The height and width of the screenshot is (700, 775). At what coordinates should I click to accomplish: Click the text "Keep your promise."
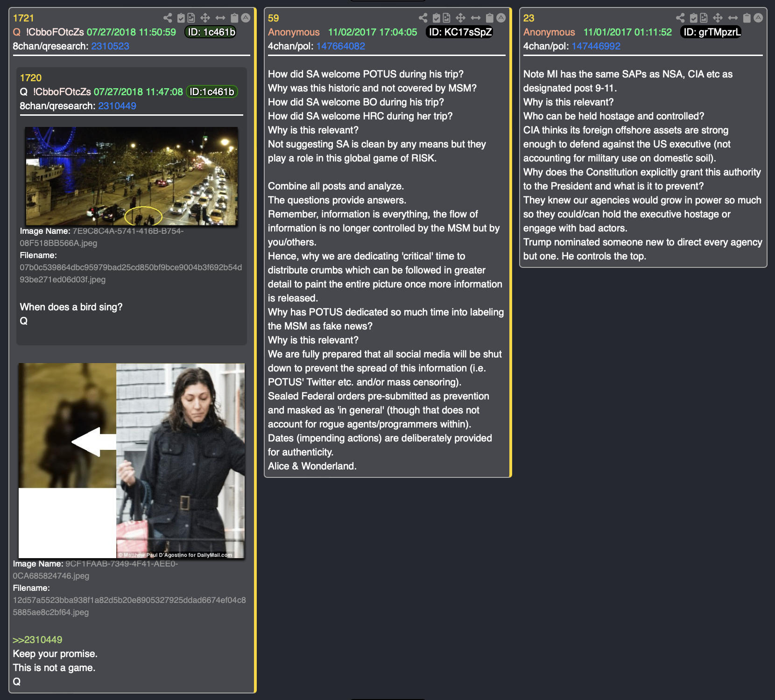(x=55, y=654)
